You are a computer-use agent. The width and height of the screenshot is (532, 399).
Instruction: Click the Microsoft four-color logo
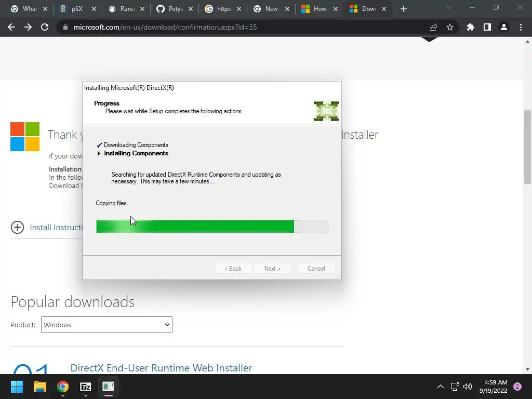coord(25,137)
